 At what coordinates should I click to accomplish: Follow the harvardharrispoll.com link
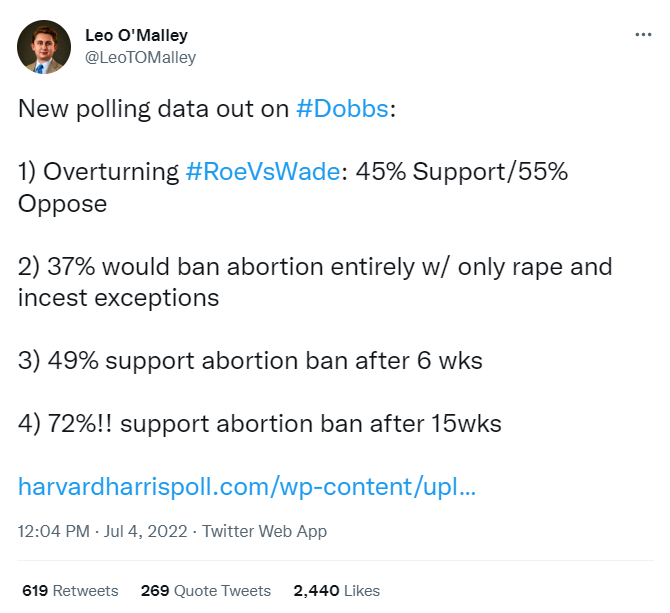click(x=247, y=487)
